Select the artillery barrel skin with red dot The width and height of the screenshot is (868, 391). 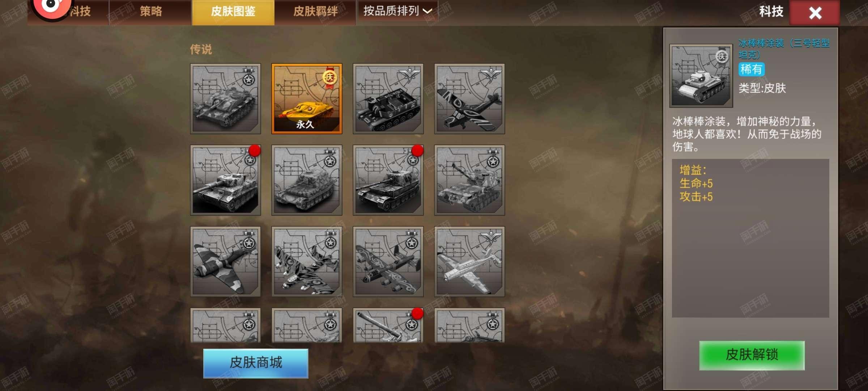388,325
